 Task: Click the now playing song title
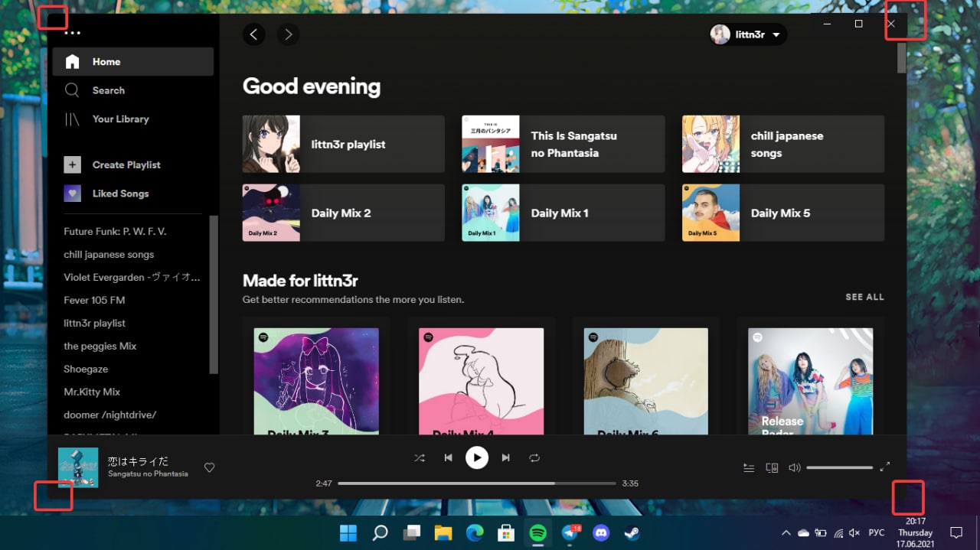138,461
